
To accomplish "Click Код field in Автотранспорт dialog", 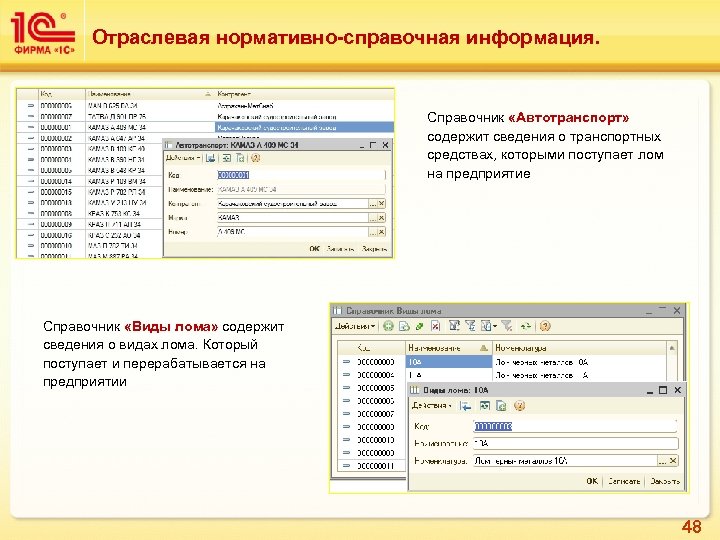I will click(301, 175).
